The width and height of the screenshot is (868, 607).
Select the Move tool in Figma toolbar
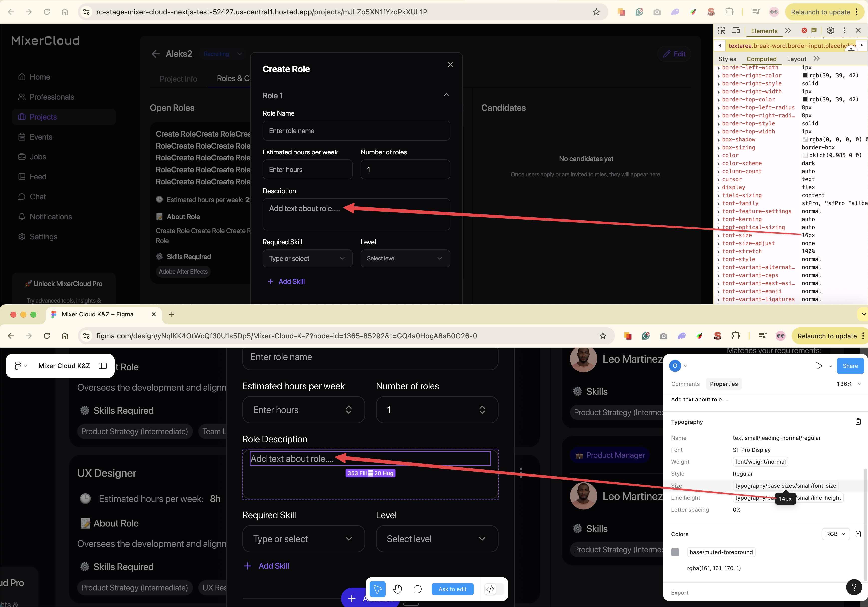(377, 589)
